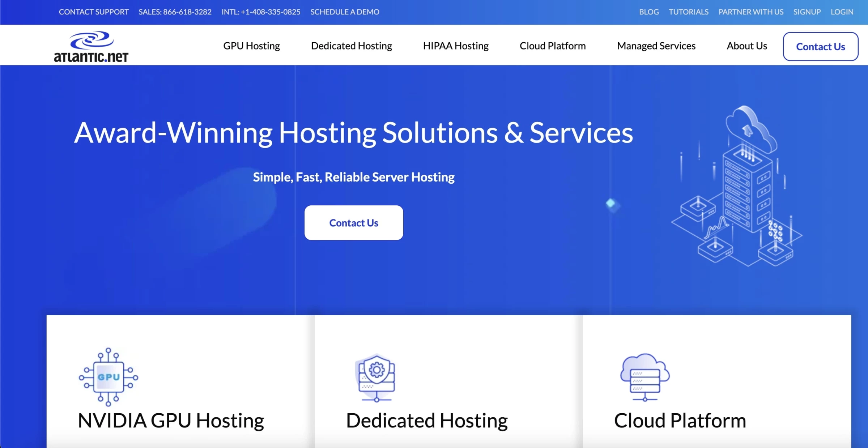
Task: Open the Tutorials link
Action: click(x=689, y=12)
